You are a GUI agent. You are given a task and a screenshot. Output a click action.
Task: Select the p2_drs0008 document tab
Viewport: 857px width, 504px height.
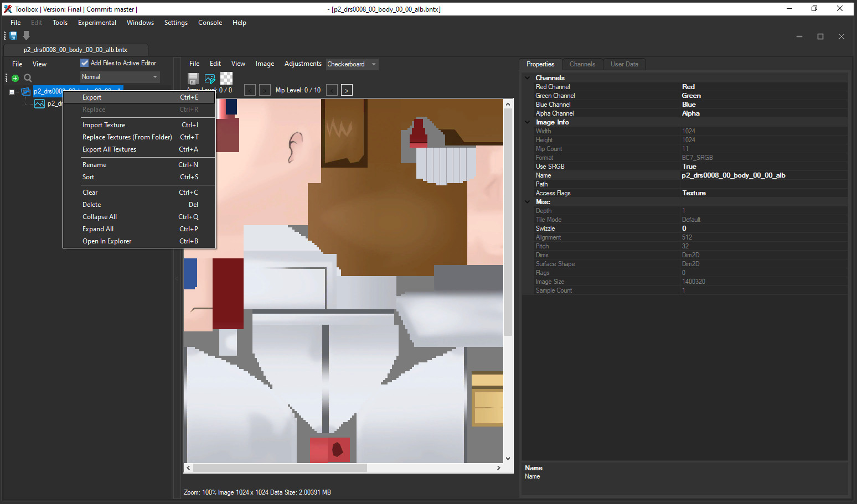(x=75, y=50)
